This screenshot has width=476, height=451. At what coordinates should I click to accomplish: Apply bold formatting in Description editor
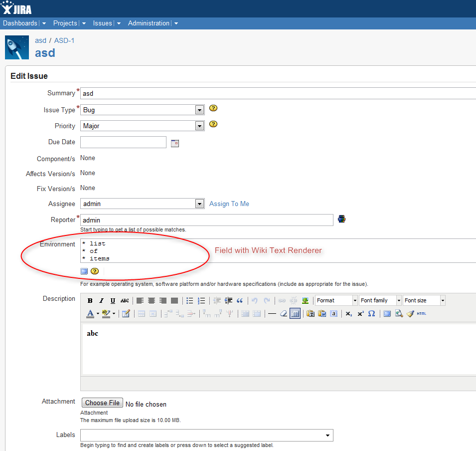(x=90, y=300)
